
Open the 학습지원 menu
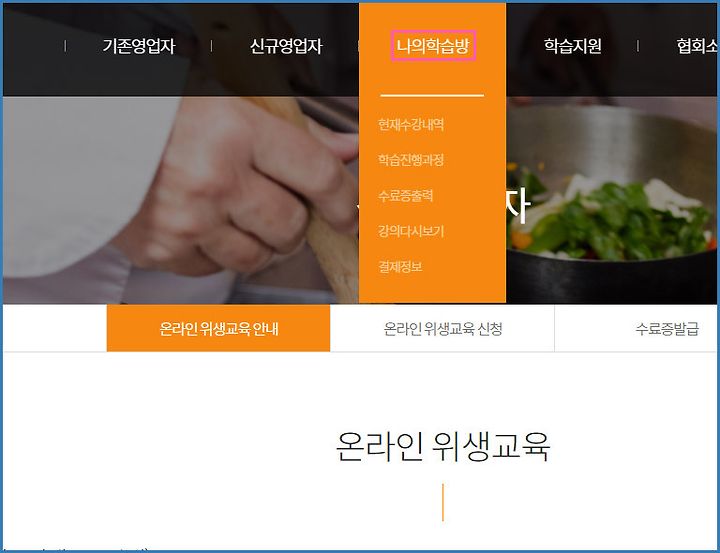point(573,46)
